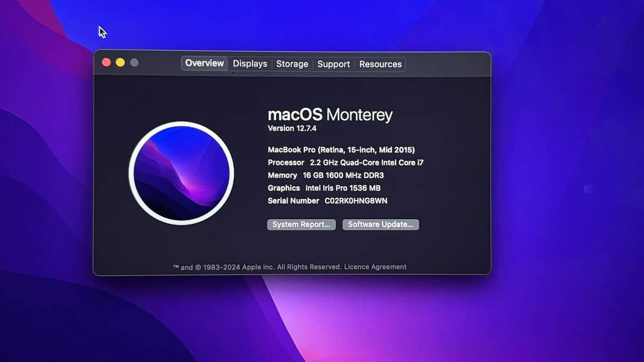Click the greyed-out zoom window button
Screen dimensions: 644x362
click(134, 63)
